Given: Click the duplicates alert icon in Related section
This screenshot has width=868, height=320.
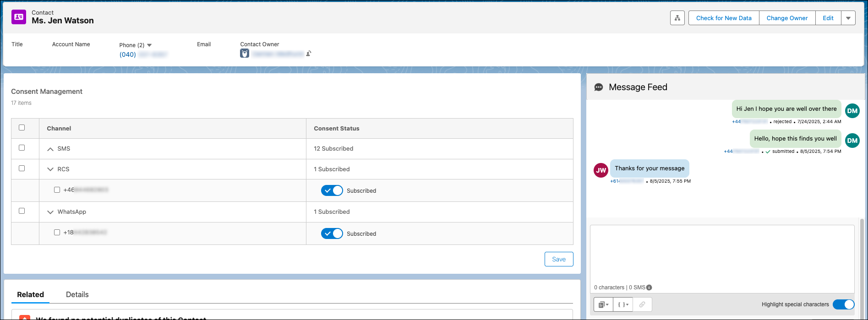Looking at the screenshot, I should pos(25,317).
